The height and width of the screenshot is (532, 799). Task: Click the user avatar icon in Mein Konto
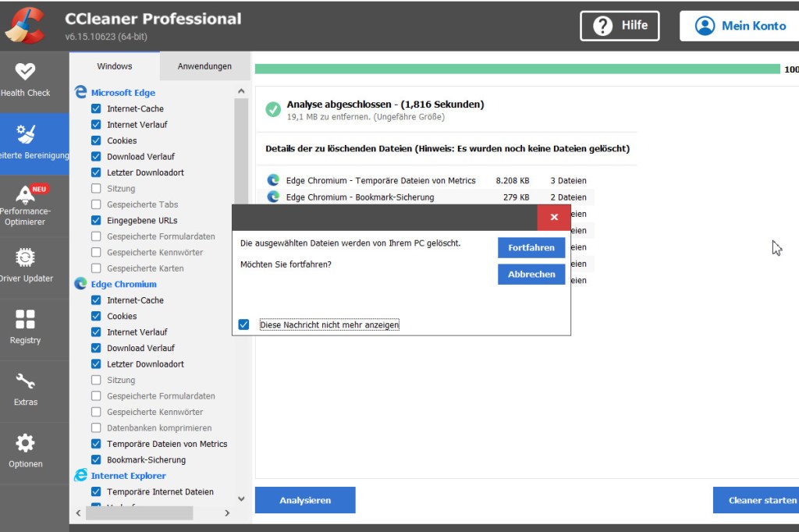point(705,26)
